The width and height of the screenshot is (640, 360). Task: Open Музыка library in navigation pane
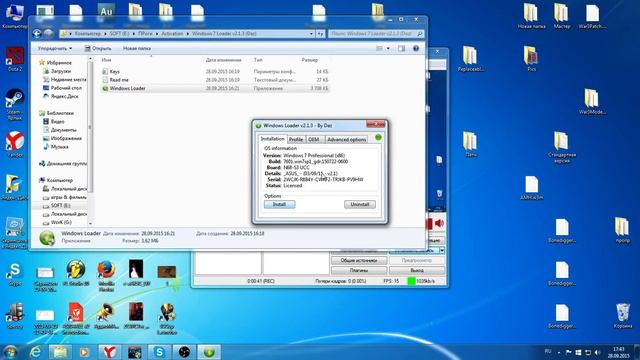[56, 147]
